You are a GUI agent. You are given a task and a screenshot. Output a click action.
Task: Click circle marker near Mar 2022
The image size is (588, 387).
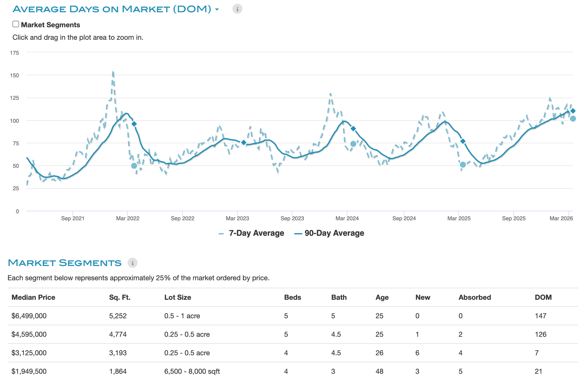coord(134,166)
